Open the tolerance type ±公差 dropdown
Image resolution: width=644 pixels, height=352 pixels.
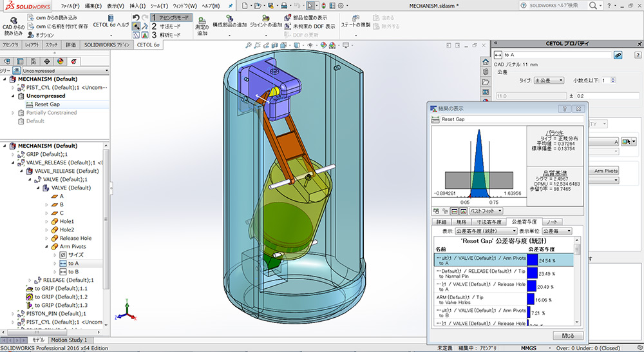click(549, 81)
